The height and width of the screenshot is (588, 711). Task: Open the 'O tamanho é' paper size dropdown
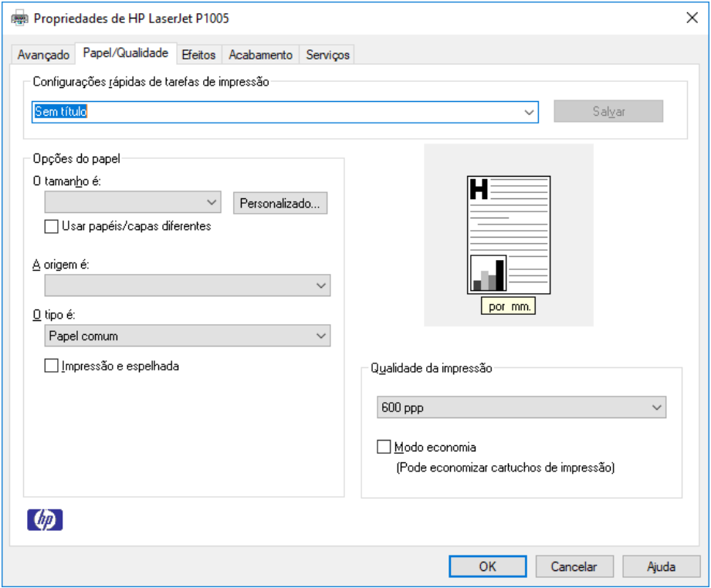pos(133,202)
